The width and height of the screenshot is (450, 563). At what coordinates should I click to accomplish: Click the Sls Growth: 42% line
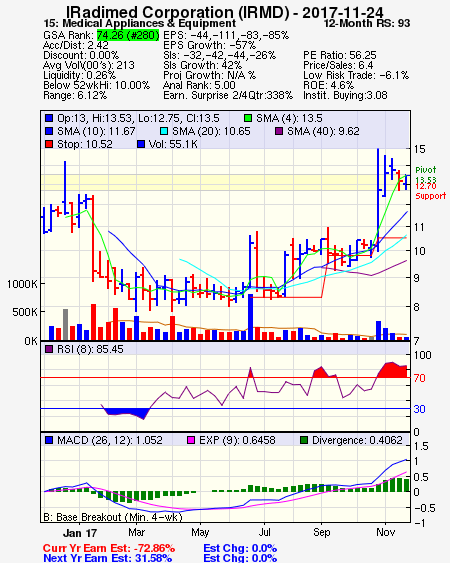[202, 65]
